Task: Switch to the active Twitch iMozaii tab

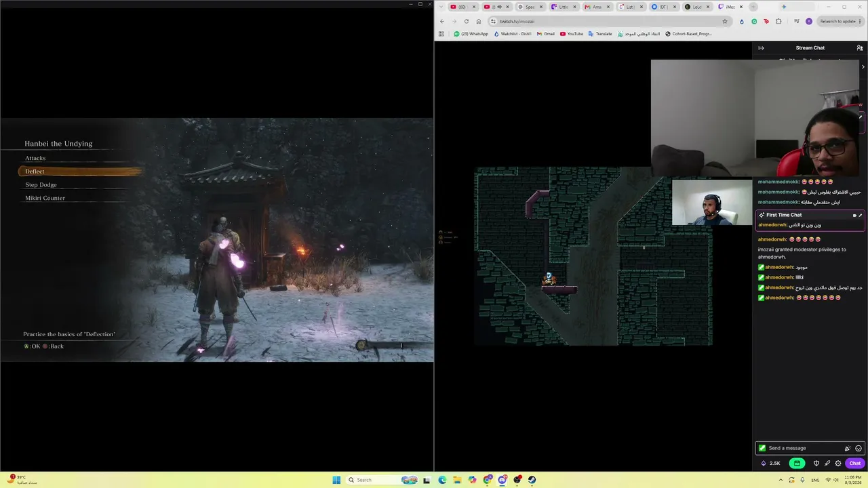Action: 730,7
